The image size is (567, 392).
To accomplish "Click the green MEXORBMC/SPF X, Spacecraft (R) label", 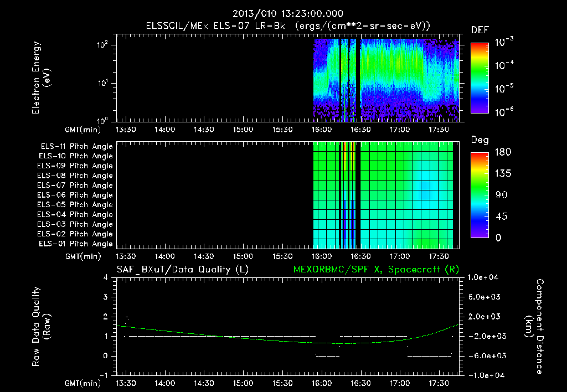I will tap(376, 270).
